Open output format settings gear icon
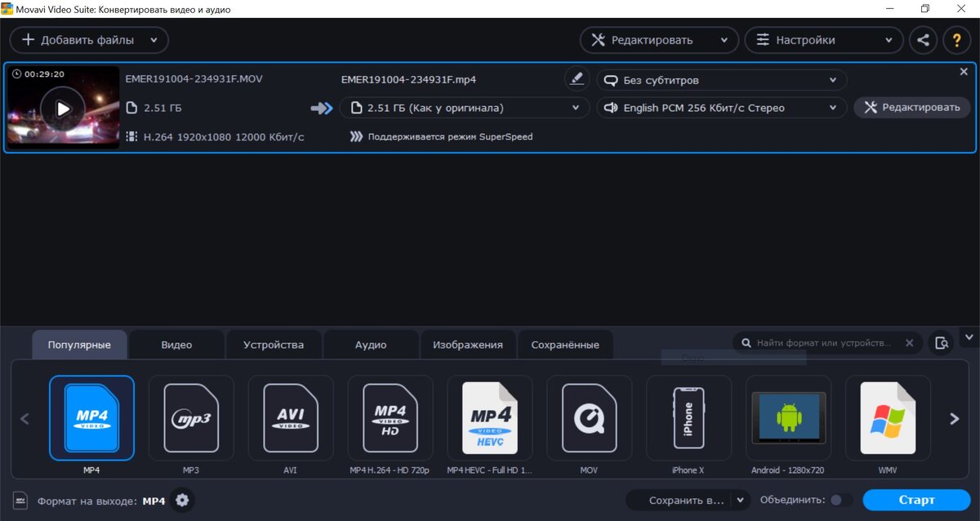This screenshot has width=980, height=521. (x=182, y=501)
